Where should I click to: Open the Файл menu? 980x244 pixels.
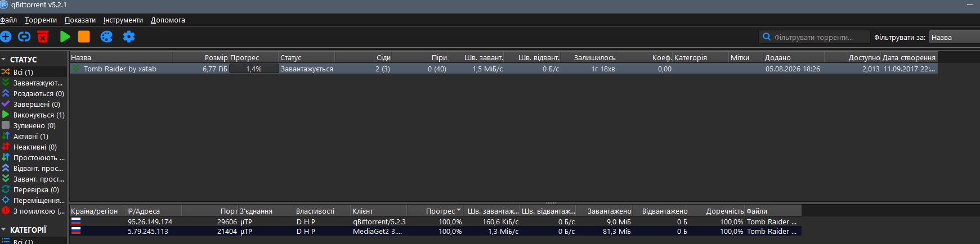click(8, 20)
